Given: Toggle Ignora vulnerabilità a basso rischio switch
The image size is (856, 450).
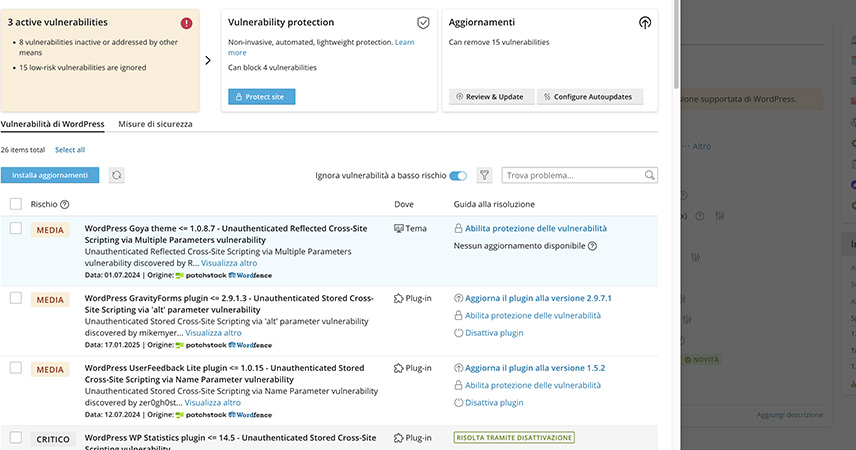Looking at the screenshot, I should (458, 175).
